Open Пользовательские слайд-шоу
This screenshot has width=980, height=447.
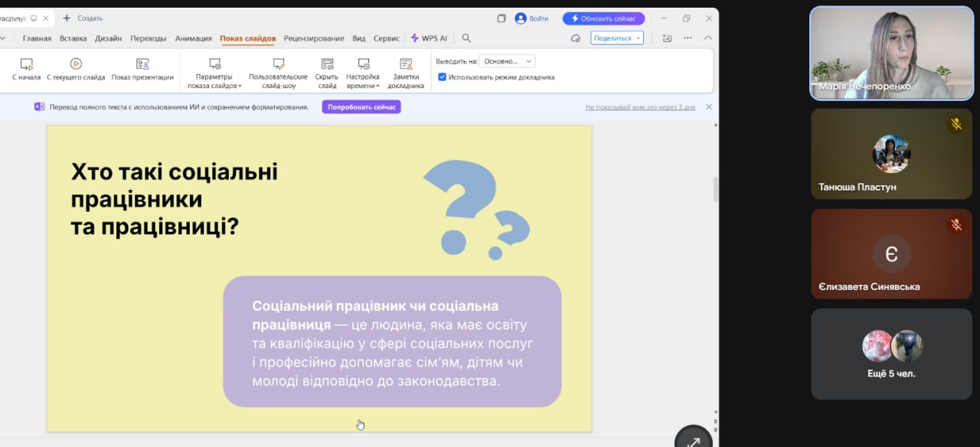pos(278,64)
